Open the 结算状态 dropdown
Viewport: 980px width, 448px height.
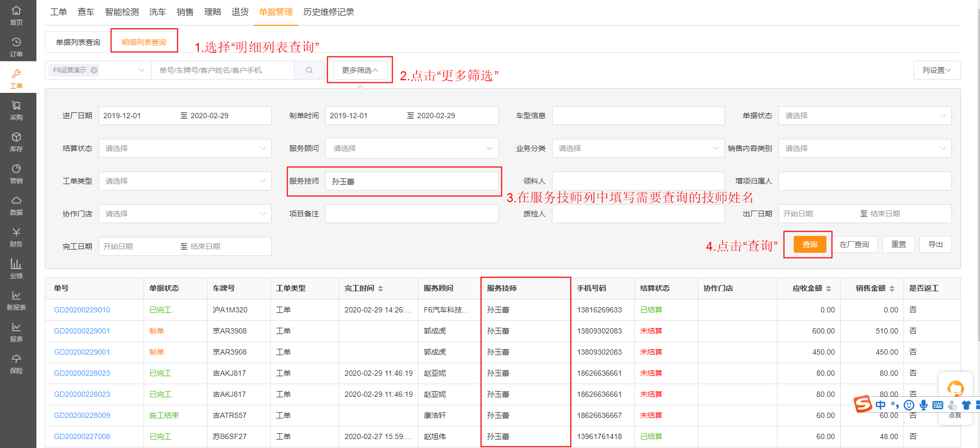pyautogui.click(x=185, y=148)
